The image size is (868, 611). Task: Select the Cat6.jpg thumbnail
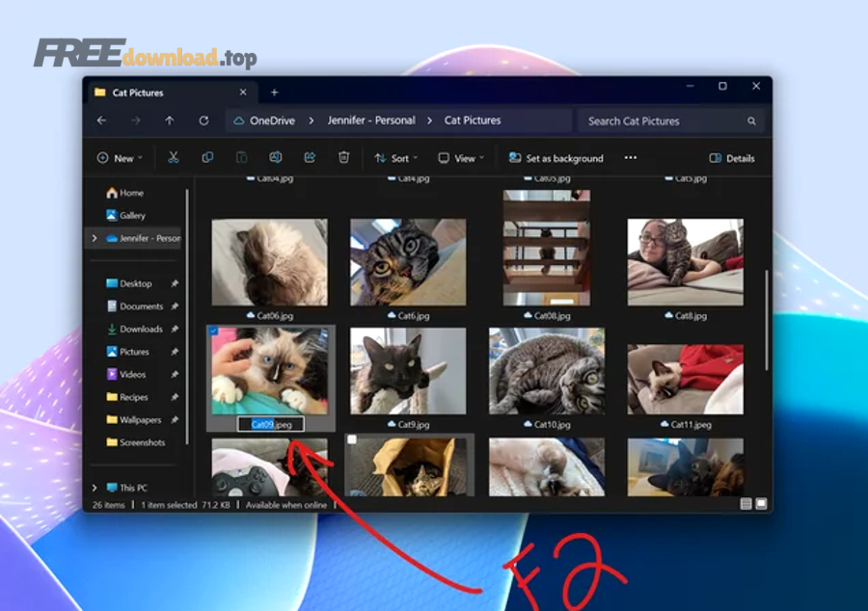coord(408,262)
